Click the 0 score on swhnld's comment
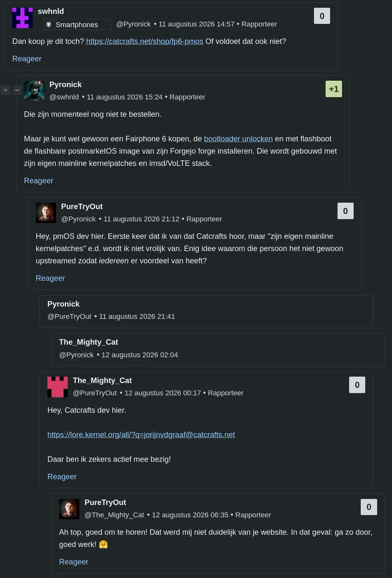 pyautogui.click(x=322, y=16)
